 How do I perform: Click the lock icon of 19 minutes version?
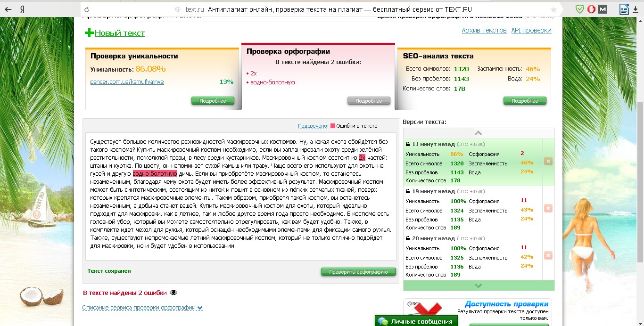407,191
